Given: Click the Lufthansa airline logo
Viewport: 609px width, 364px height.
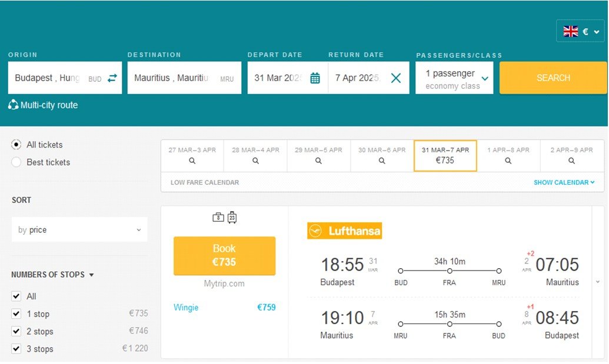Looking at the screenshot, I should click(344, 231).
